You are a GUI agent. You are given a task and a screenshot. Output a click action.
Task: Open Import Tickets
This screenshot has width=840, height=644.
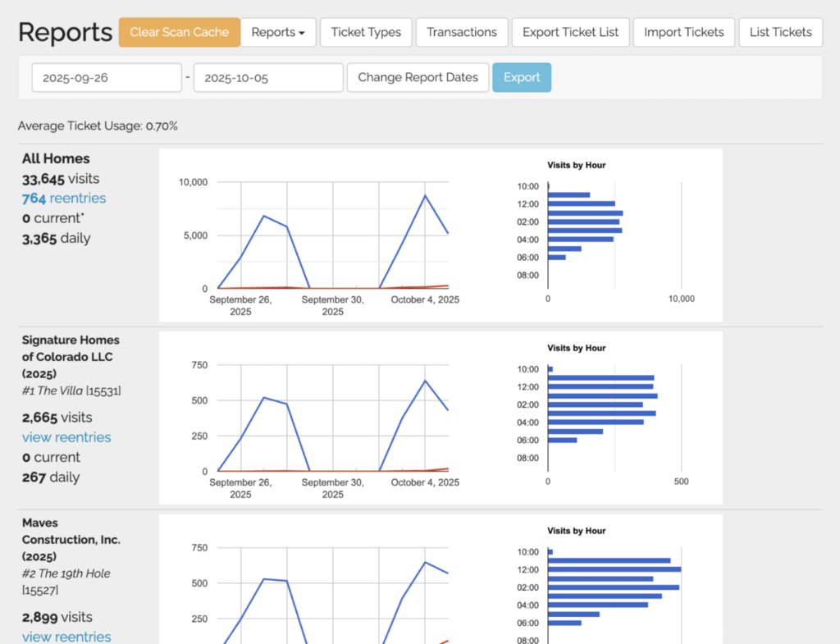[683, 33]
